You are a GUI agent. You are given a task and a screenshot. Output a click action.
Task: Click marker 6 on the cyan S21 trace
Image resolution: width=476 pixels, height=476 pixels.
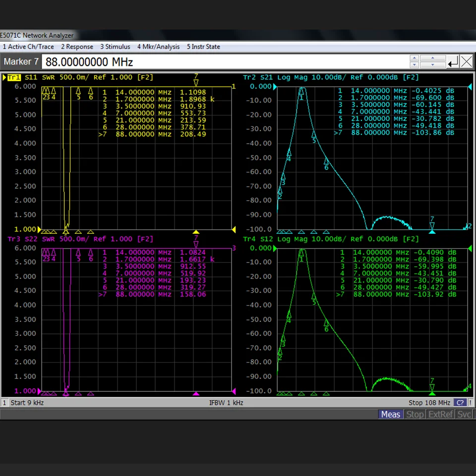click(326, 164)
